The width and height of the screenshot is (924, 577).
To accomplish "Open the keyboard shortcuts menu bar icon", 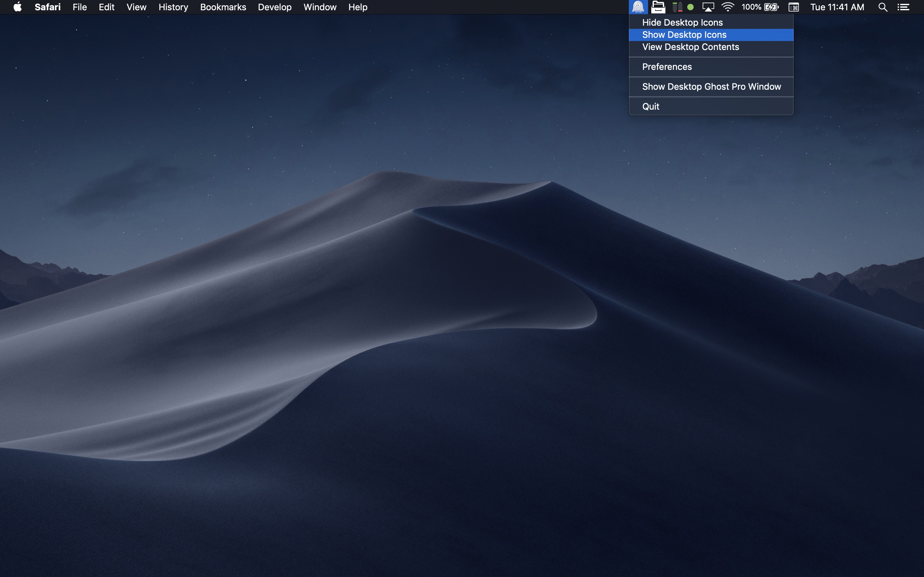I will pyautogui.click(x=794, y=7).
